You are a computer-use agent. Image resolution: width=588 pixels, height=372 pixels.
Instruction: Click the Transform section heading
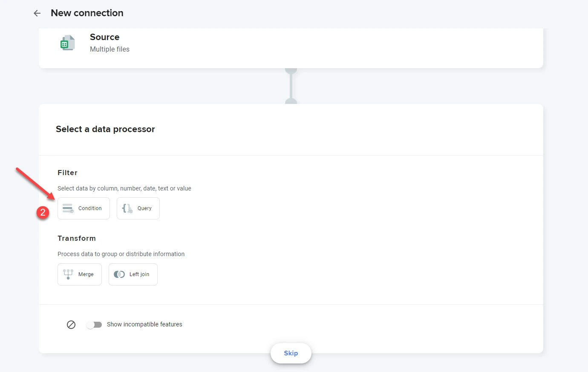click(x=77, y=238)
